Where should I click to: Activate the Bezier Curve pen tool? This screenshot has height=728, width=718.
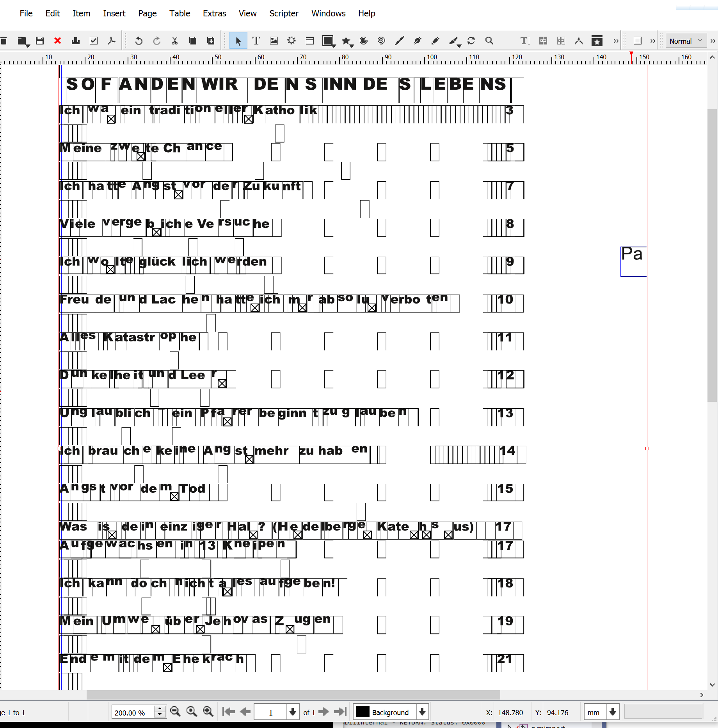(417, 41)
